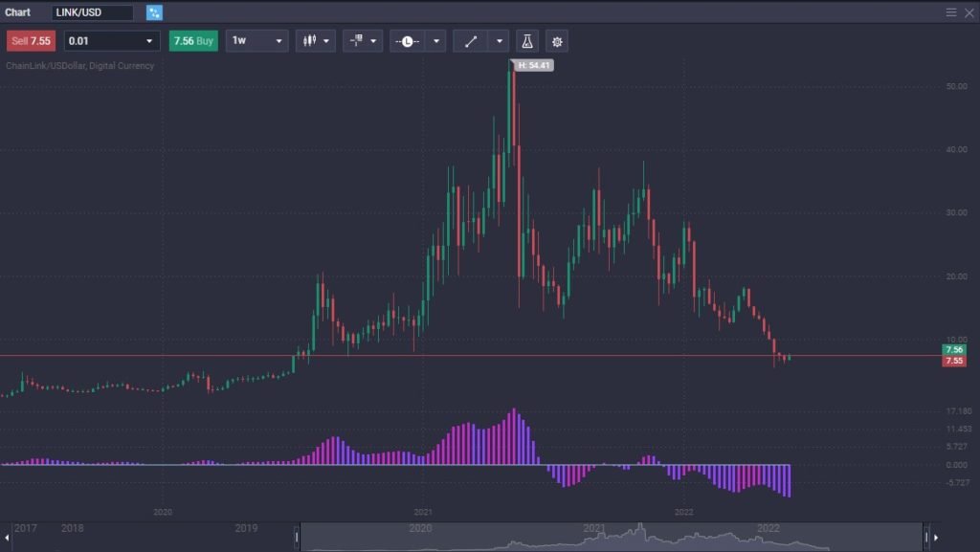This screenshot has height=552, width=980.
Task: Expand the 1w timeframe dropdown
Action: coord(256,41)
